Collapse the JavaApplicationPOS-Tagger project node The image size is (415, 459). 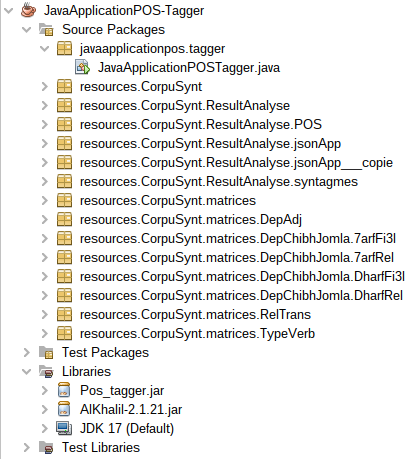(x=8, y=10)
